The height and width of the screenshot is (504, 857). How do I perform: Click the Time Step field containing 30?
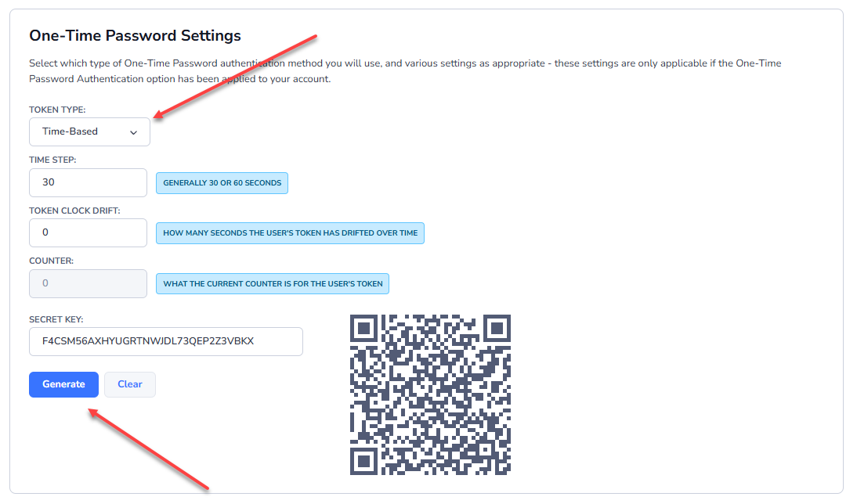tap(88, 182)
